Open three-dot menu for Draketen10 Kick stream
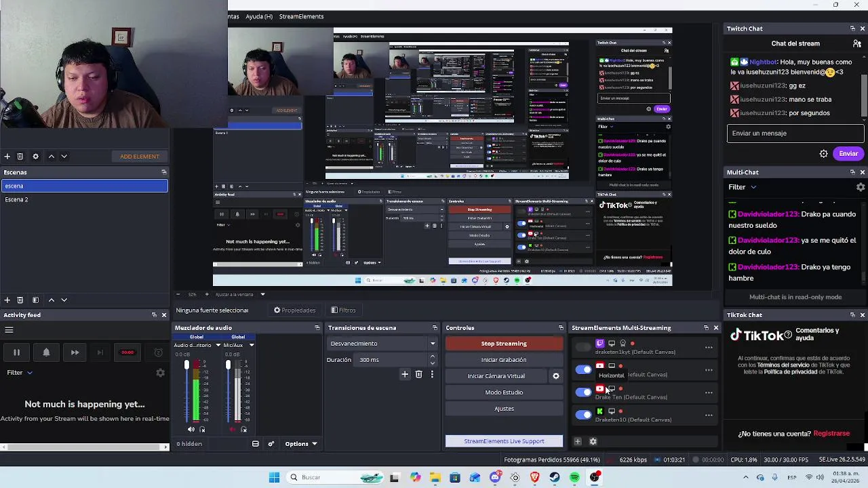 click(x=709, y=415)
